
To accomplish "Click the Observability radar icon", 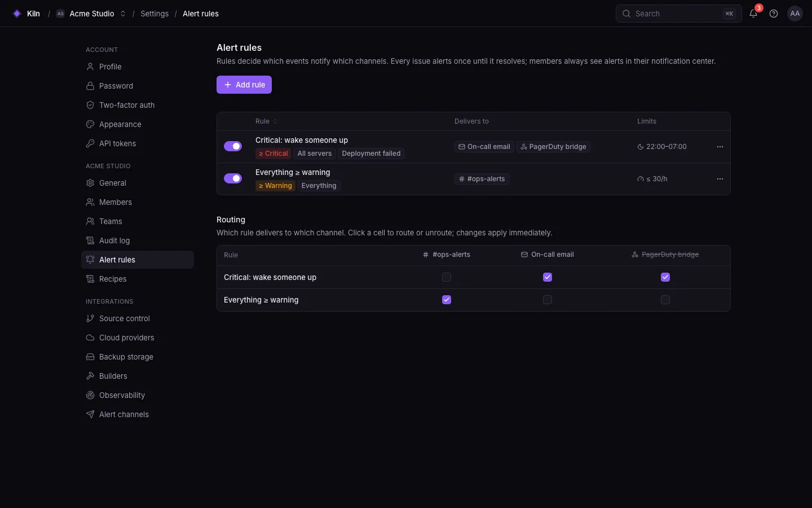I will pos(90,395).
